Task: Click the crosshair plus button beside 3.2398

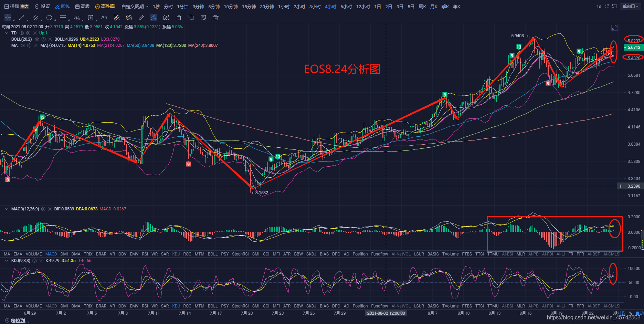Action: (x=620, y=186)
